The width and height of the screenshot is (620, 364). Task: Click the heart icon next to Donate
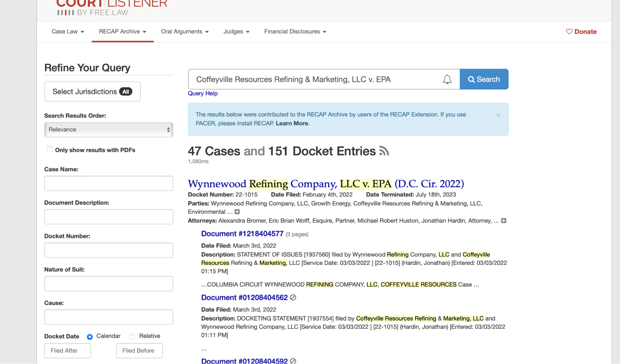(x=569, y=31)
